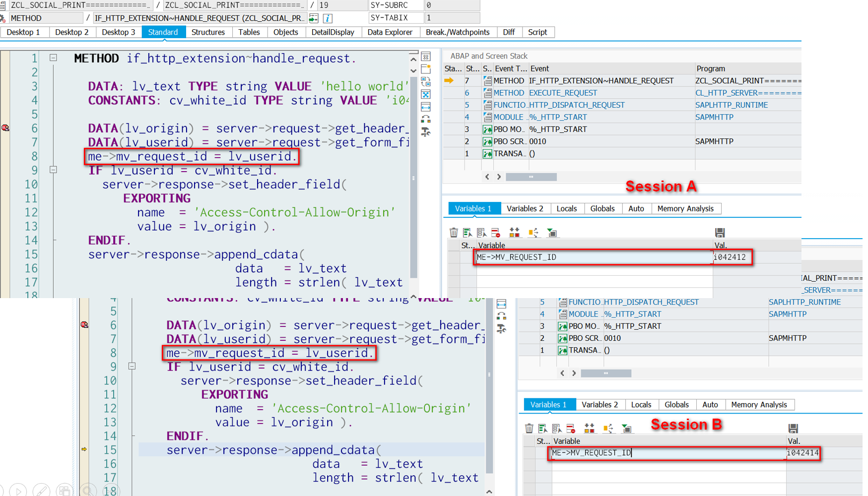Switch Session B to the Memory Analysis tab
Image resolution: width=868 pixels, height=496 pixels.
pyautogui.click(x=759, y=404)
